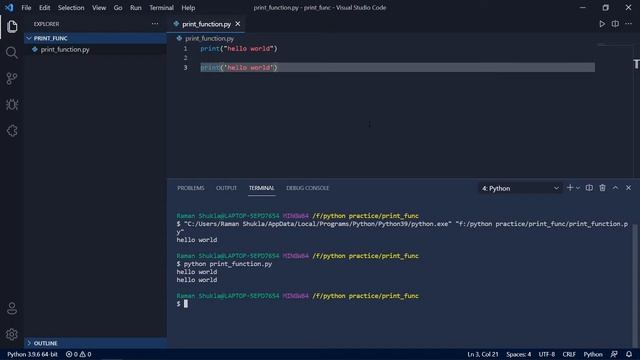This screenshot has height=360, width=640.
Task: Split the editor to the right
Action: pos(615,24)
